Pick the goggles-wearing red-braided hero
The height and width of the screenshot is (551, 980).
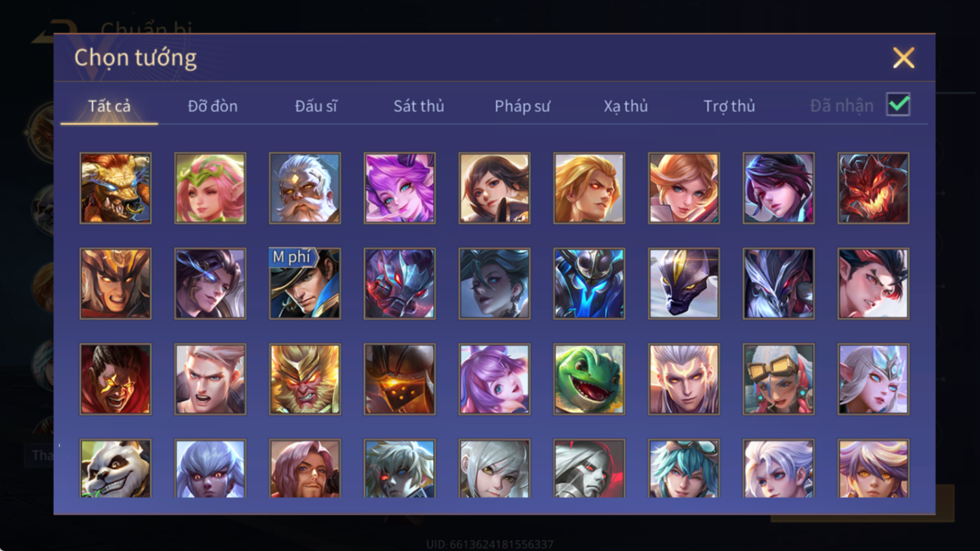click(x=779, y=379)
